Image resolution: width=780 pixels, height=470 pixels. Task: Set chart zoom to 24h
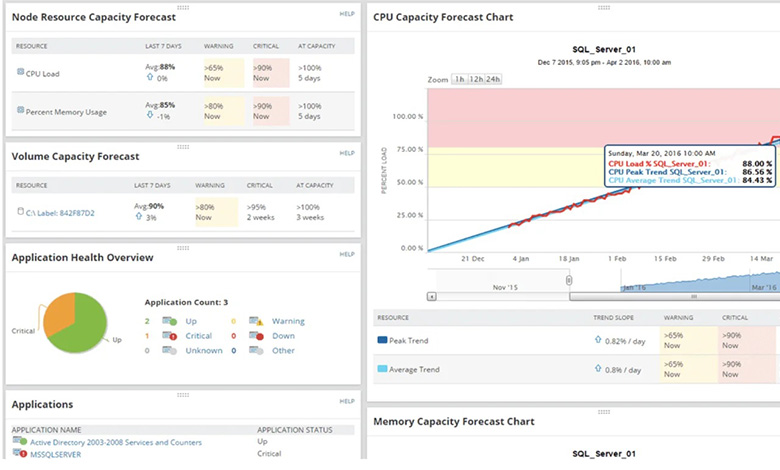click(x=493, y=79)
